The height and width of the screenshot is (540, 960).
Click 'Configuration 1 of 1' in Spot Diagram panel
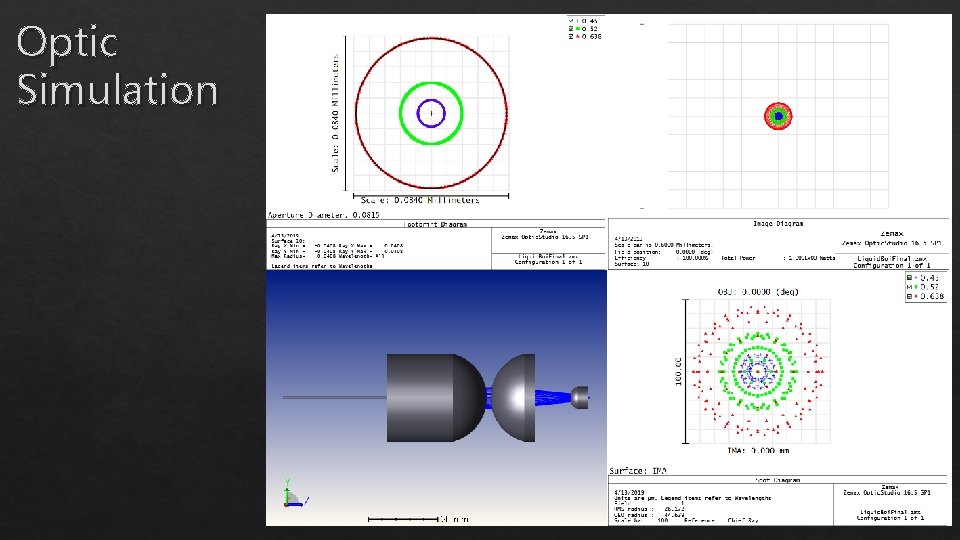pyautogui.click(x=890, y=518)
